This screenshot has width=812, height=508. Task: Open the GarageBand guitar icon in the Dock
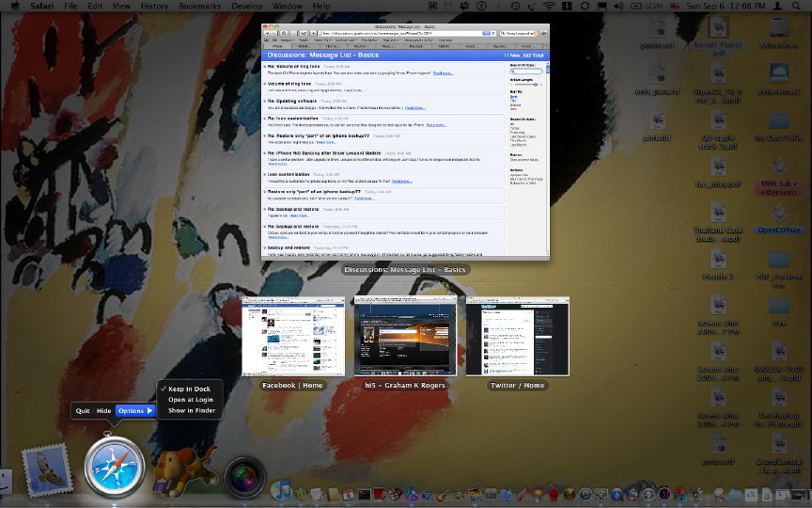click(x=443, y=494)
